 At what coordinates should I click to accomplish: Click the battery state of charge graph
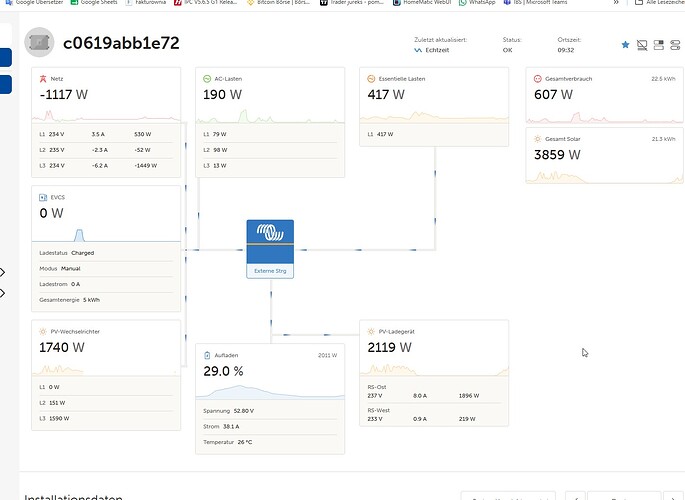pyautogui.click(x=270, y=392)
